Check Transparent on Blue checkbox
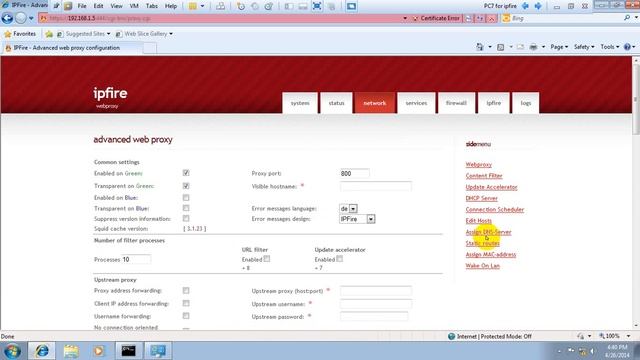The image size is (640, 360). (186, 208)
